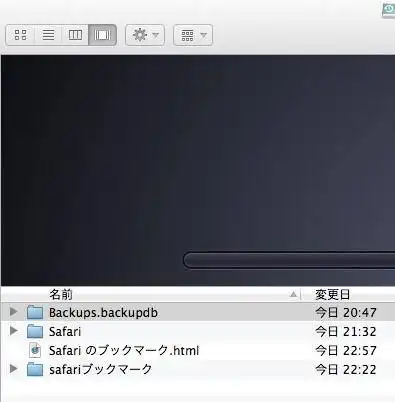395x402 pixels.
Task: Click the 今日 22:22 date cell
Action: 346,370
